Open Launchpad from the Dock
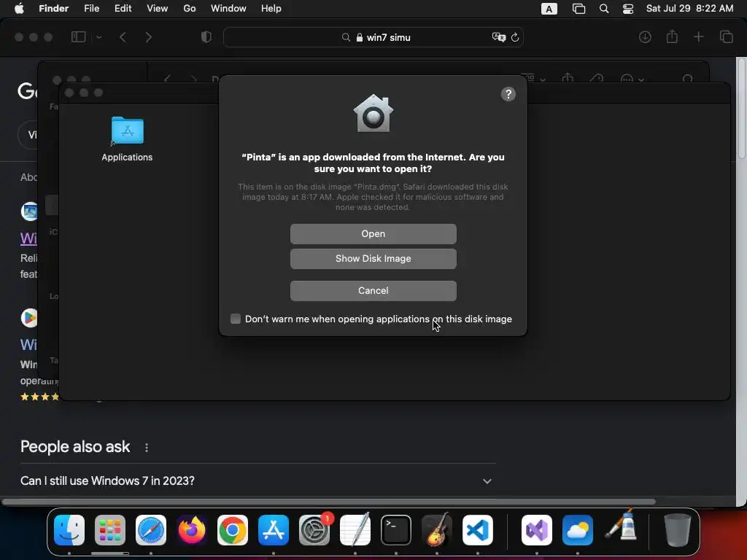747x560 pixels. tap(110, 530)
